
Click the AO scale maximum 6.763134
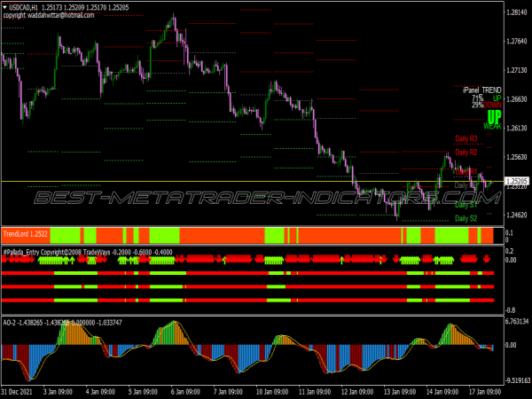point(517,321)
